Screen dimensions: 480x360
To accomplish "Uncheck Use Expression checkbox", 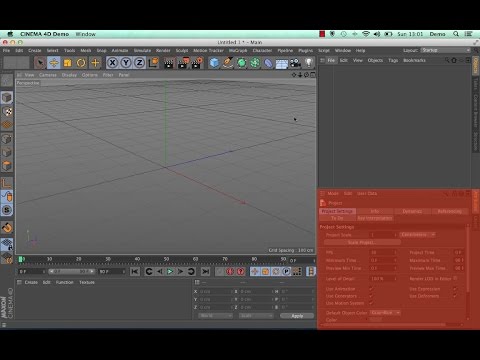I will tap(455, 289).
